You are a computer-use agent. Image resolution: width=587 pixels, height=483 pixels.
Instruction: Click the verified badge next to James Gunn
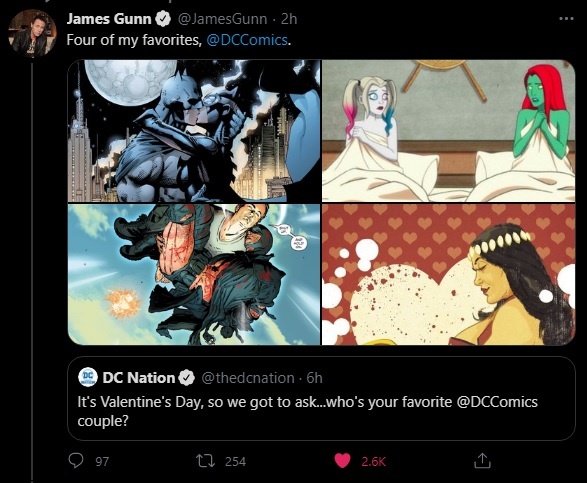(163, 19)
